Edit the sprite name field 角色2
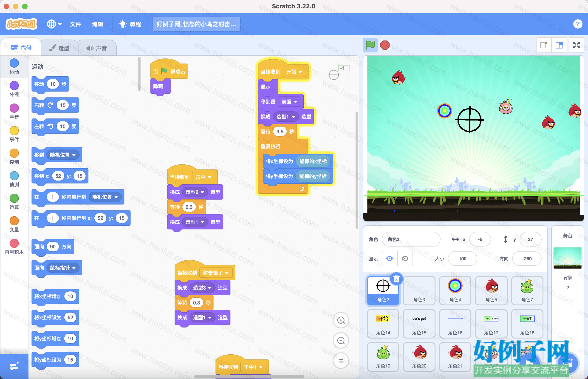This screenshot has width=588, height=379. click(x=411, y=239)
